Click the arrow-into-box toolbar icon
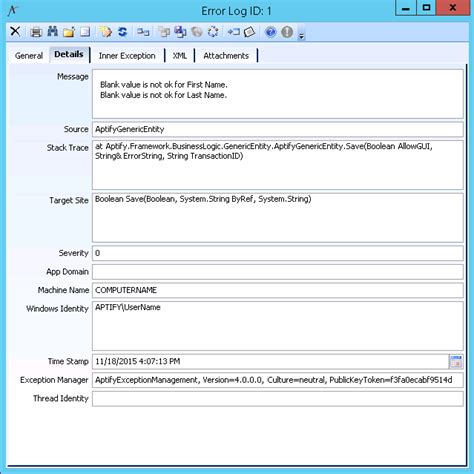Image resolution: width=474 pixels, height=474 pixels. click(x=233, y=32)
